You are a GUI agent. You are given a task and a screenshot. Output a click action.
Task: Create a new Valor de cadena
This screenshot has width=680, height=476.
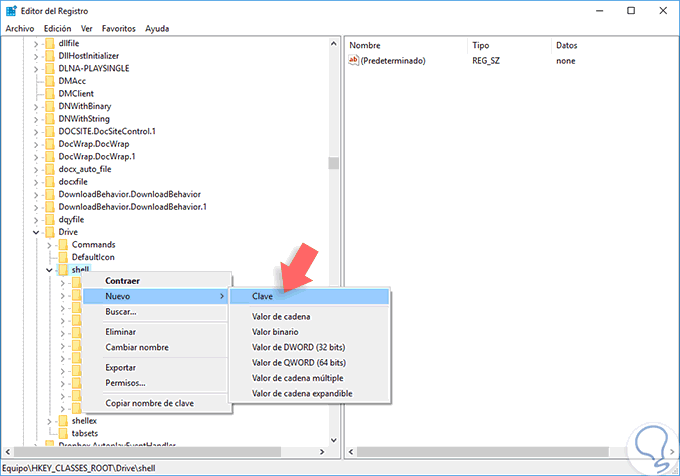click(310, 316)
